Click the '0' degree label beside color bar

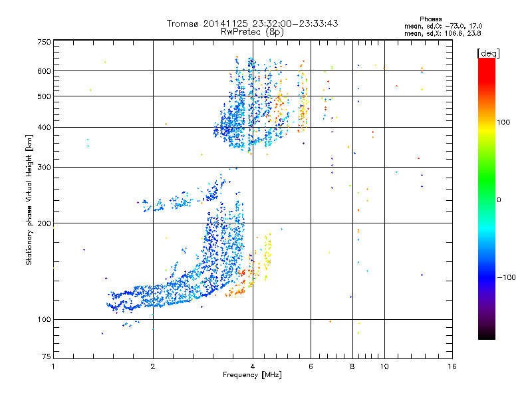click(498, 199)
